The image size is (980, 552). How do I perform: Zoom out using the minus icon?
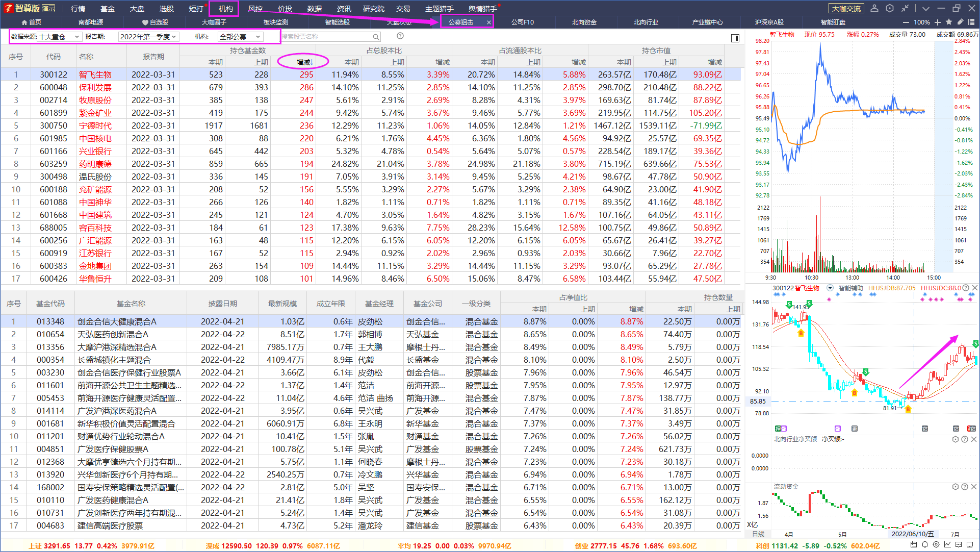pos(906,22)
